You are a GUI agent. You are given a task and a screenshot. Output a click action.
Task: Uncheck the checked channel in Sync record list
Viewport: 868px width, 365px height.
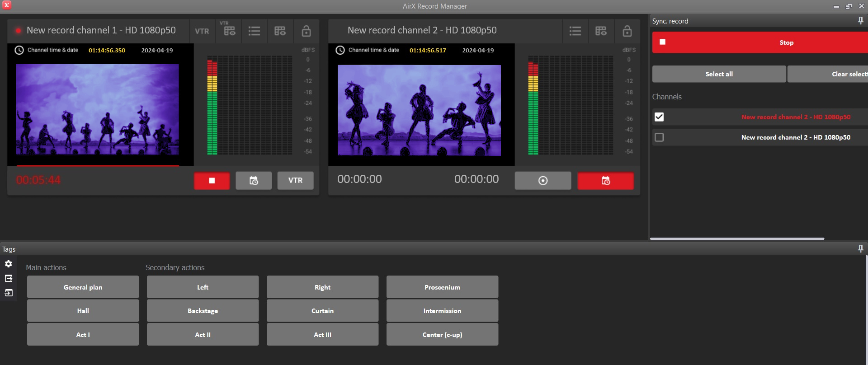point(659,117)
